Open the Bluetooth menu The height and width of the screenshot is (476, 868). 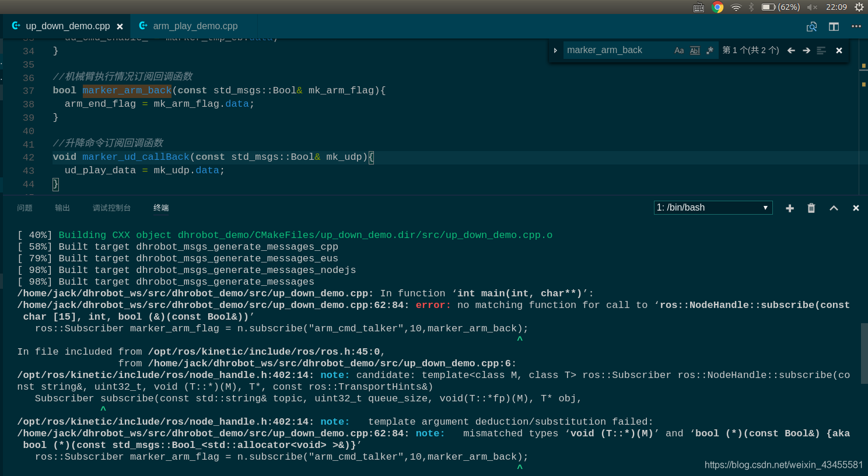point(751,7)
